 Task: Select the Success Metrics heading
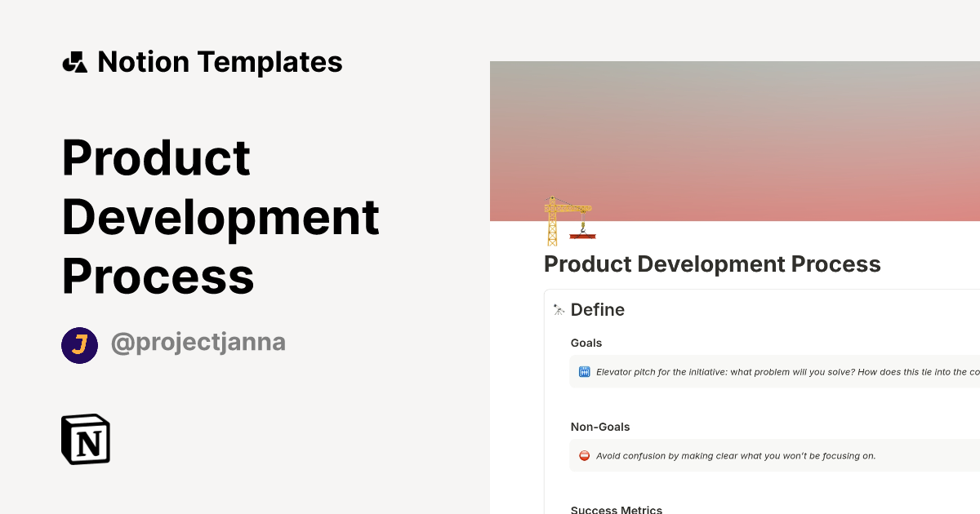pyautogui.click(x=616, y=509)
